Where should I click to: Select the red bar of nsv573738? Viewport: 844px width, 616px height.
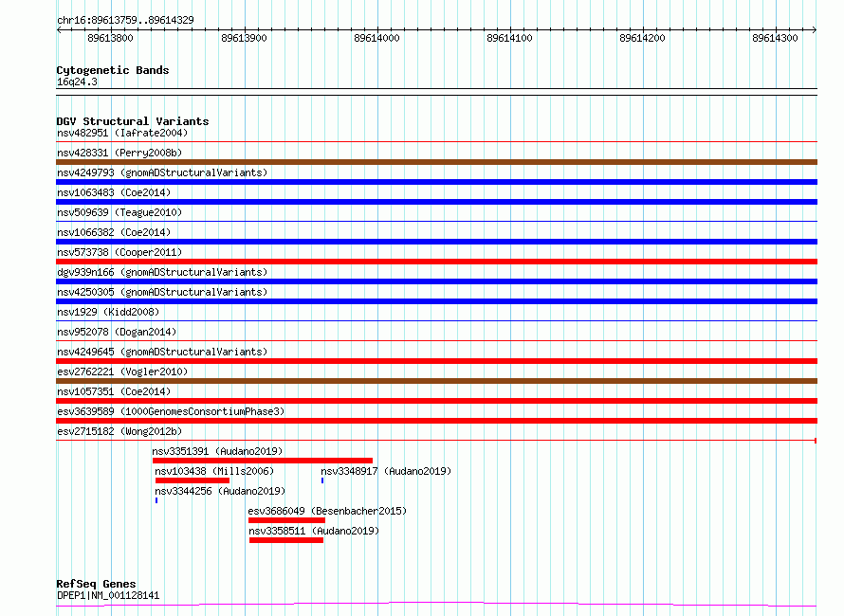(436, 262)
